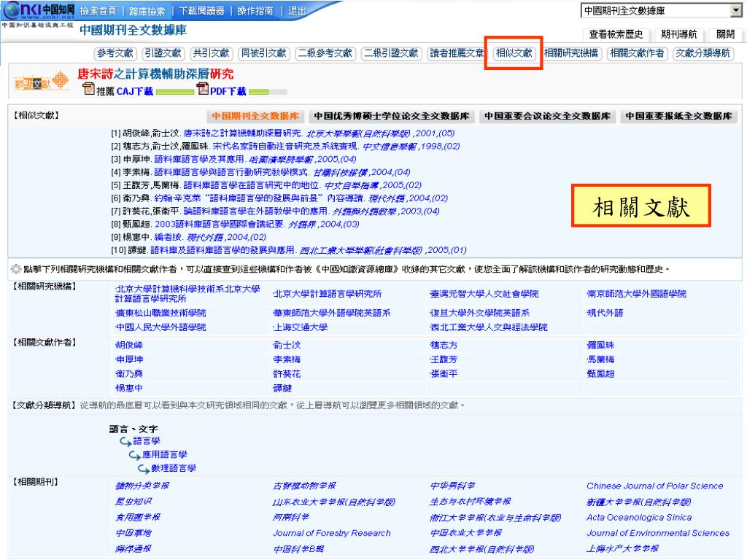
Task: Select the 二級引證文獻 tab
Action: 391,53
